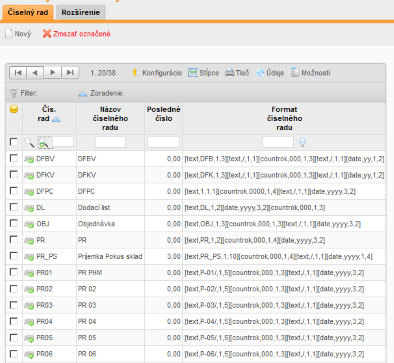
Task: Check the PR06 row checkbox
Action: (14, 354)
